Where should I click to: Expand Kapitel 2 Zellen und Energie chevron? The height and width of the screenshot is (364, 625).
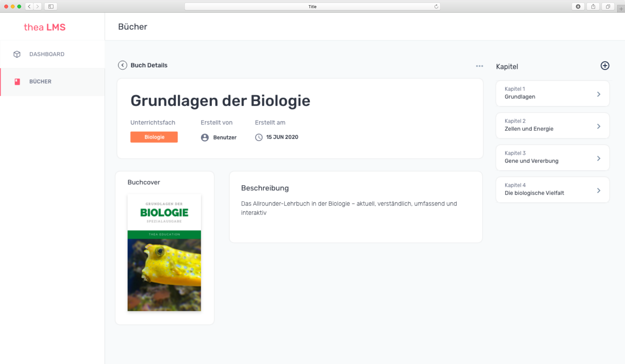(598, 127)
